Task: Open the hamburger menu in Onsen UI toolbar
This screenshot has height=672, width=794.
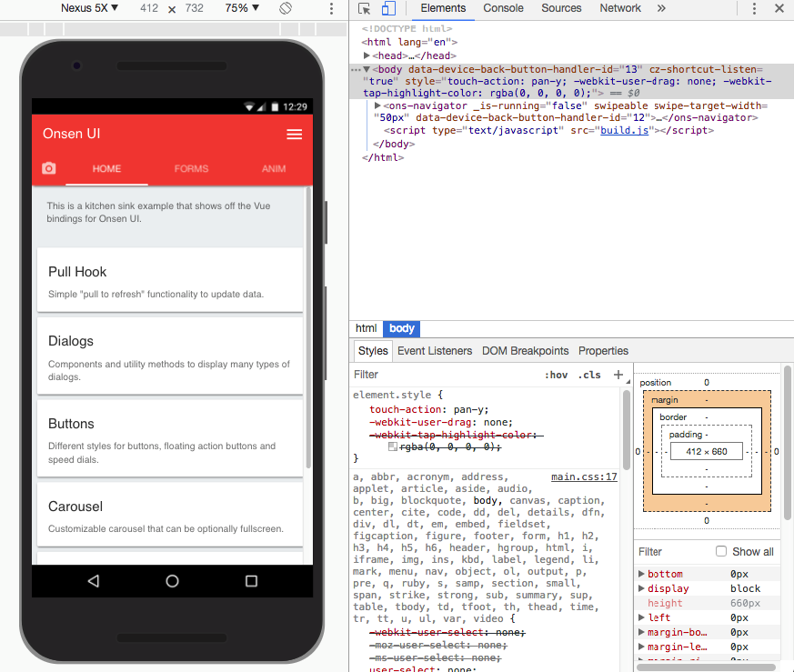Action: tap(294, 135)
